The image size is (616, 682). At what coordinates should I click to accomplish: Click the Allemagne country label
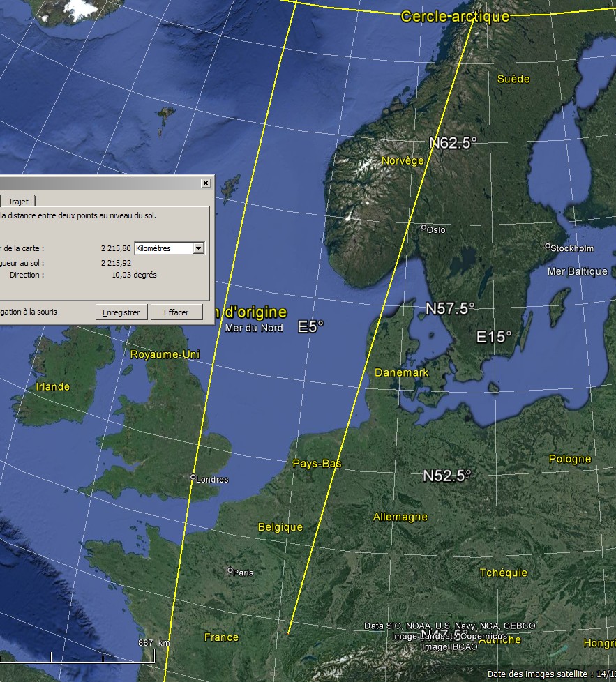point(400,517)
